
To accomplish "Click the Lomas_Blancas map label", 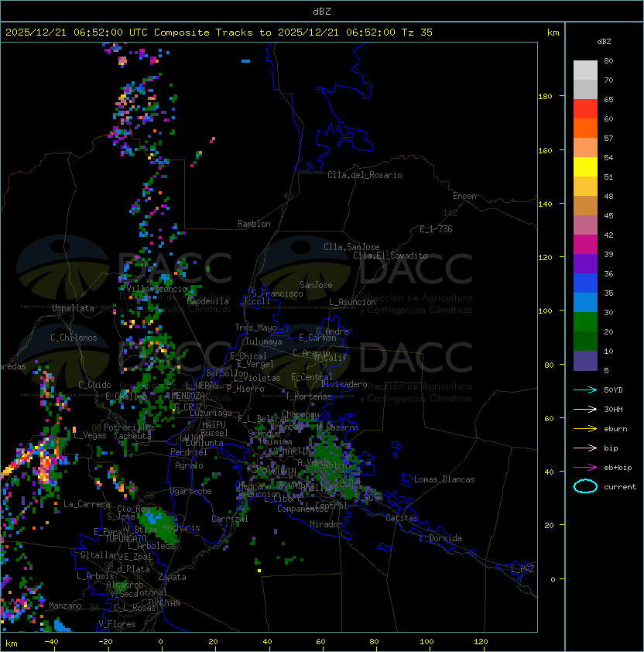I will coord(444,479).
